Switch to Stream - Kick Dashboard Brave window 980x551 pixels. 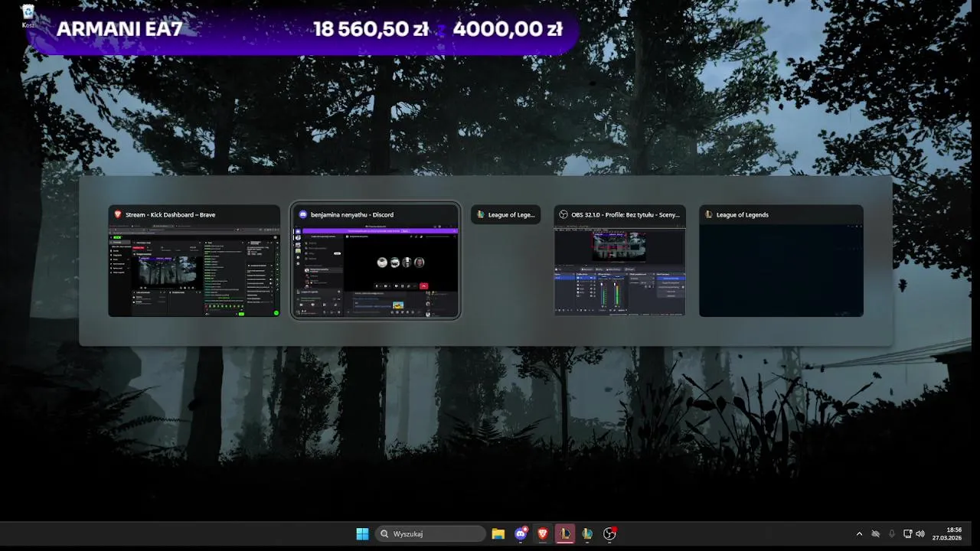tap(194, 261)
